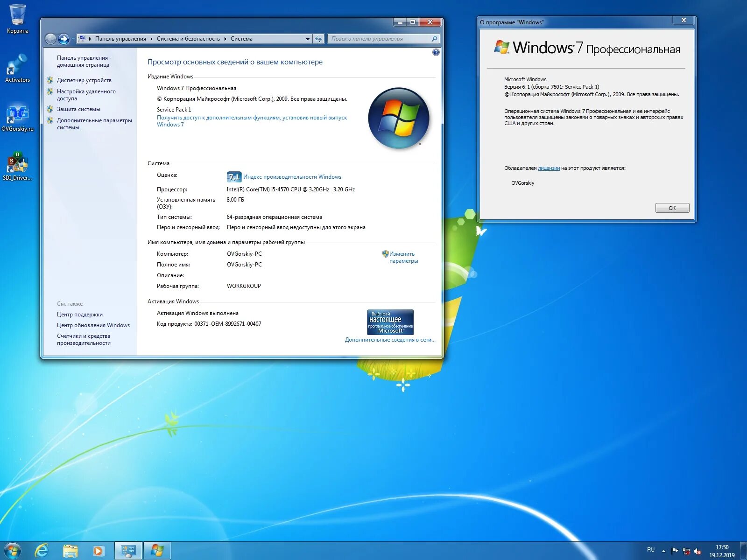Click RU language indicator in tray
747x560 pixels.
click(651, 550)
